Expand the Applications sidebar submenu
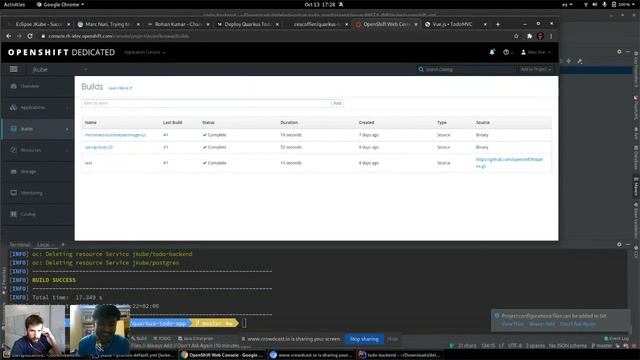 67,108
